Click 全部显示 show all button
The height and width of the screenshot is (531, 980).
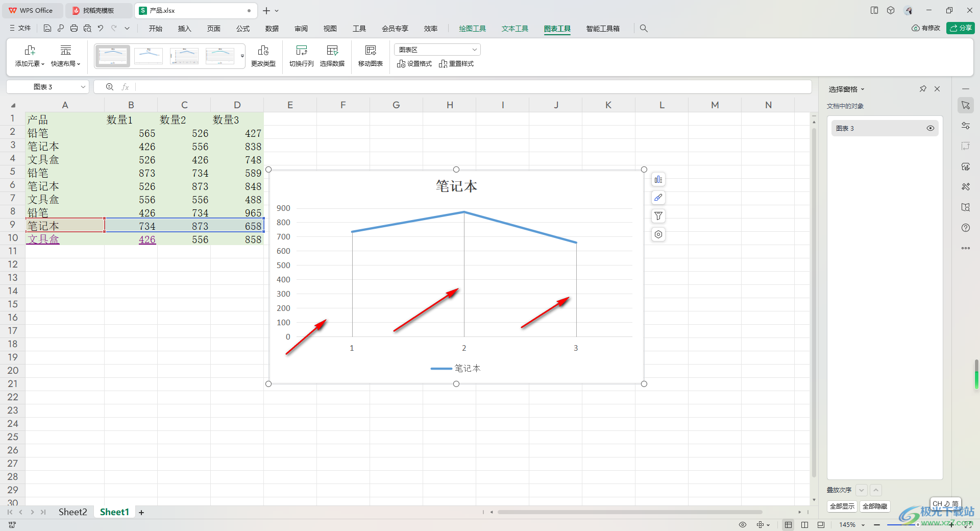tap(842, 506)
